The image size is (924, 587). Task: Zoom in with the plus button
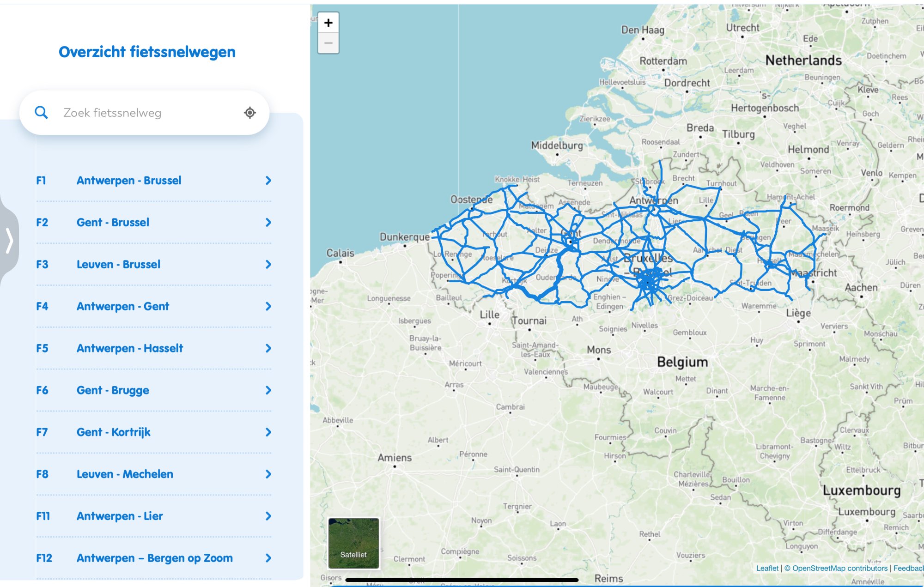tap(328, 23)
